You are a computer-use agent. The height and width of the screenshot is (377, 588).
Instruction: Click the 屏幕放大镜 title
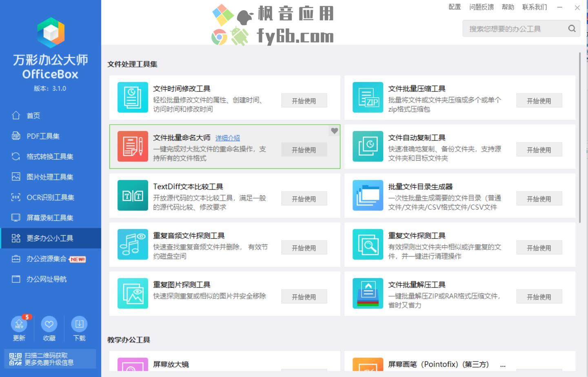point(171,364)
